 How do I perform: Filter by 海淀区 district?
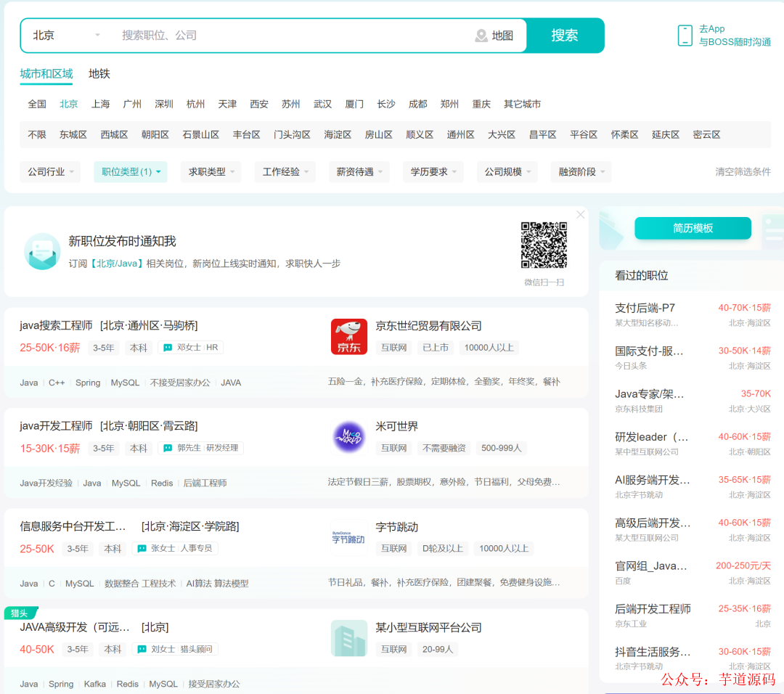338,134
